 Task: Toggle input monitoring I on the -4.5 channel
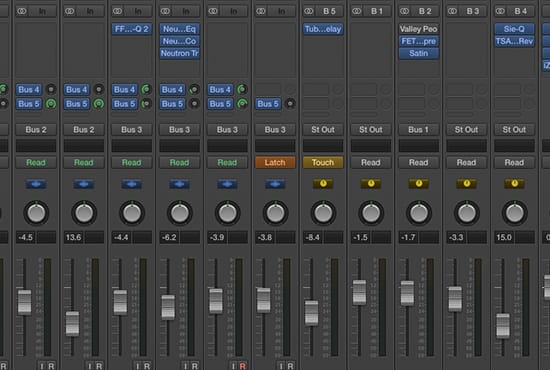tap(42, 366)
